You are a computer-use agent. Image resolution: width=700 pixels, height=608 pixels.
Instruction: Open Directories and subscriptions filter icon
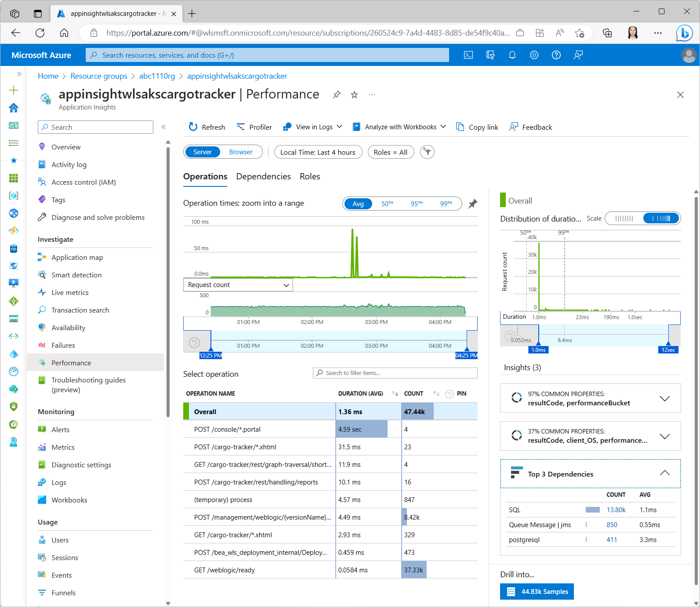tap(490, 55)
